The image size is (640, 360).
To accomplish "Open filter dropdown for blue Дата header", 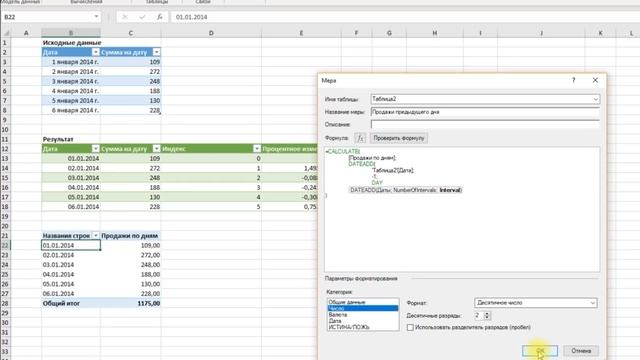I will tap(96, 52).
